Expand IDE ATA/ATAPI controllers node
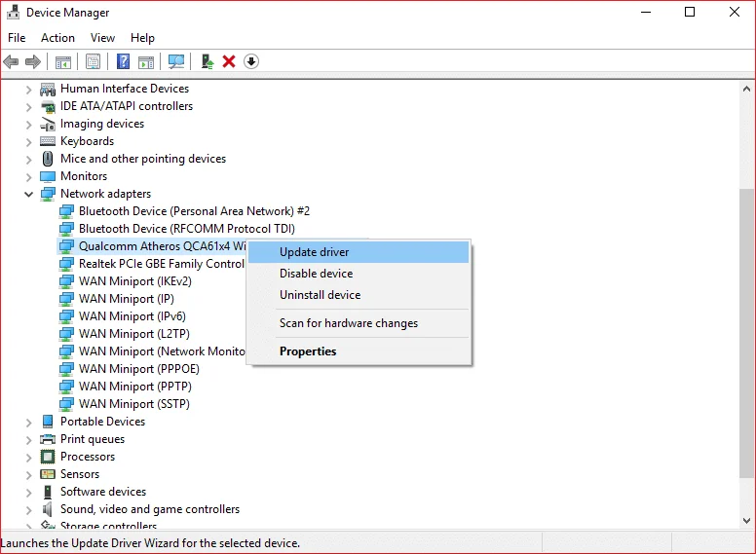This screenshot has height=554, width=756. click(29, 107)
